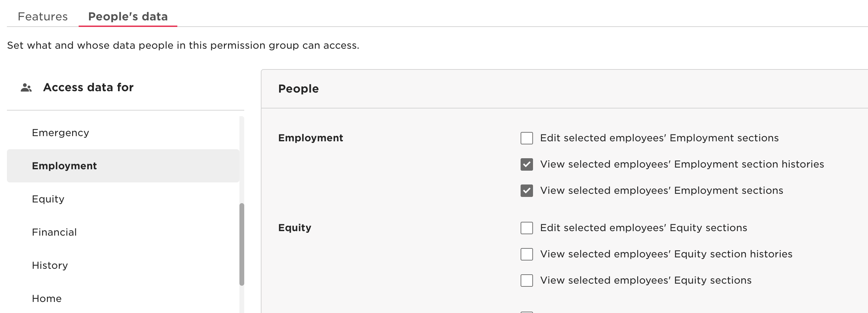This screenshot has height=313, width=868.
Task: Enable Edit selected employees' Employment sections
Action: (526, 138)
